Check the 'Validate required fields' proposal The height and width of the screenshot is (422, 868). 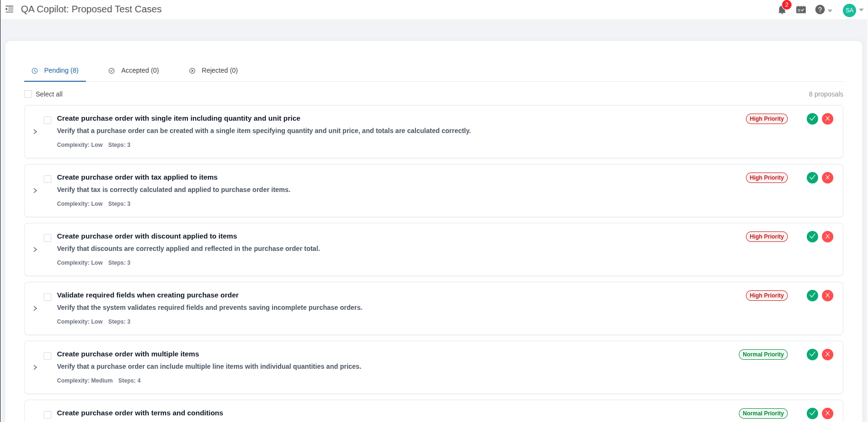(x=47, y=297)
